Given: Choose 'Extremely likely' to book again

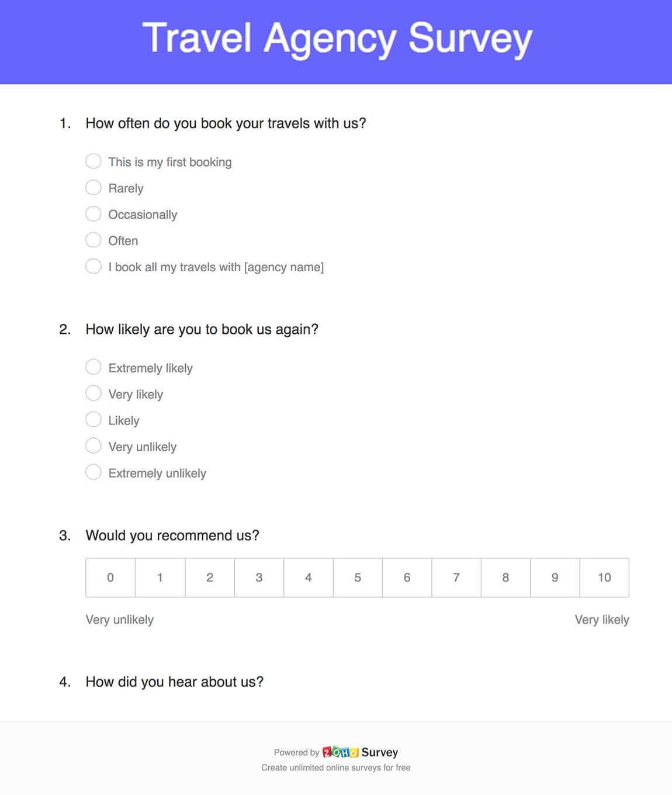Looking at the screenshot, I should (93, 367).
